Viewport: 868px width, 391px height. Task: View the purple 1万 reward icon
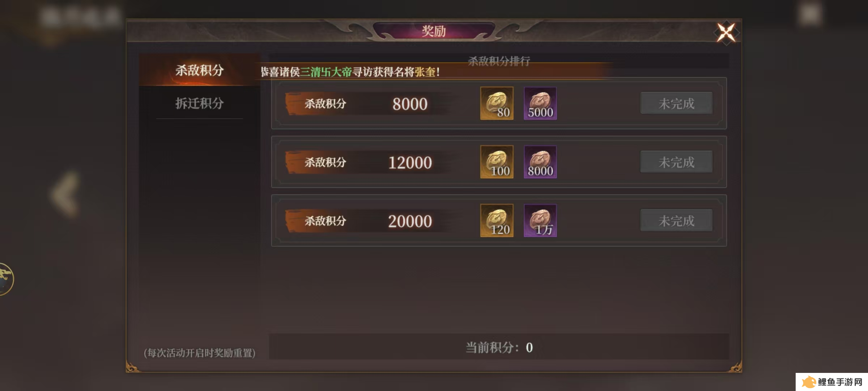(540, 220)
